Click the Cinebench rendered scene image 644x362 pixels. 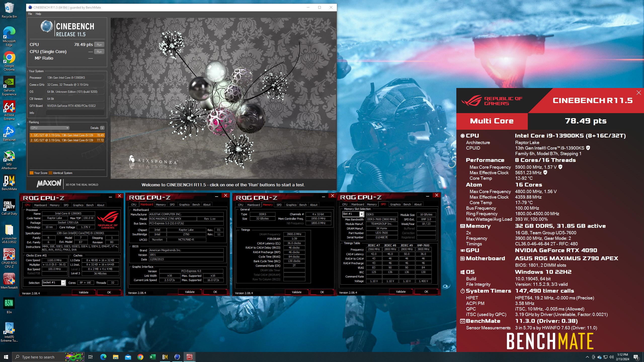tap(223, 98)
